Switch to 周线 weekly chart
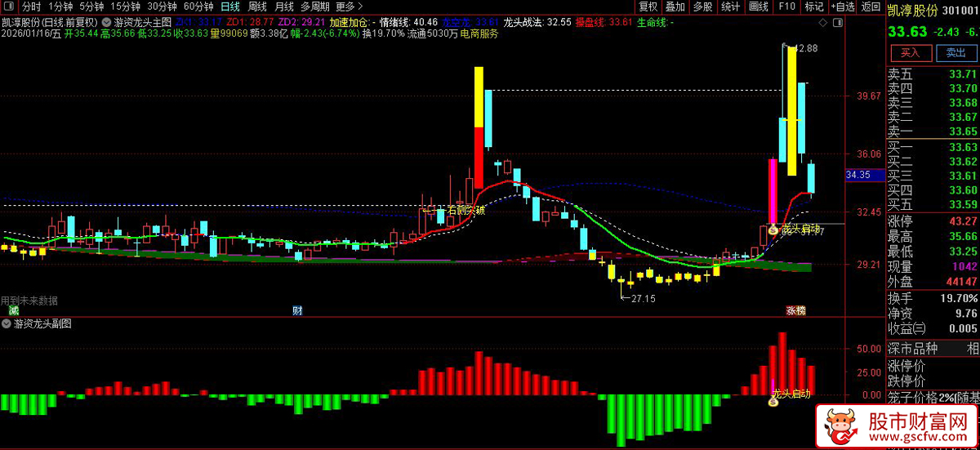Screen dimensions: 980x450 257,7
